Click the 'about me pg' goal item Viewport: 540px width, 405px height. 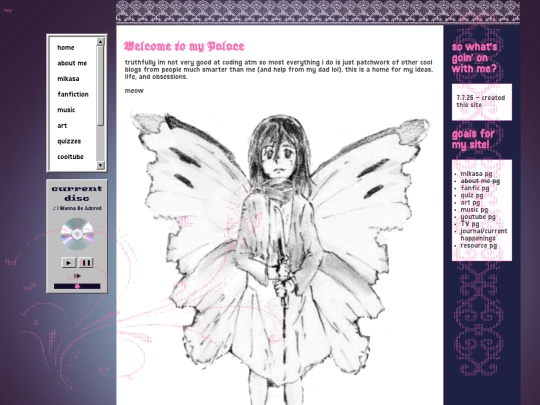pyautogui.click(x=480, y=181)
